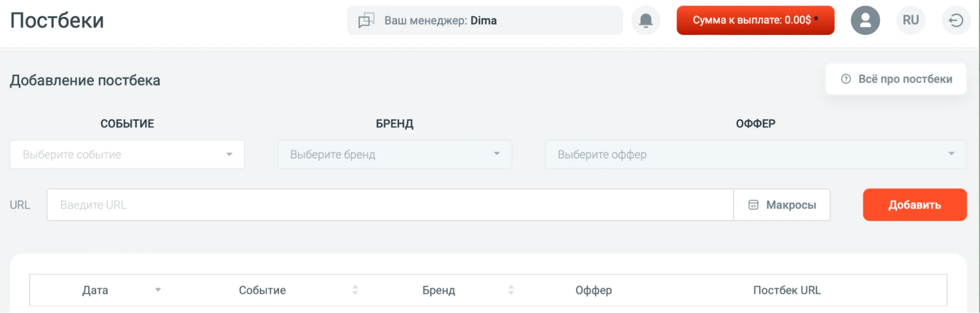Click the СОБЫТИЕ field label
Image resolution: width=980 pixels, height=313 pixels.
[127, 124]
